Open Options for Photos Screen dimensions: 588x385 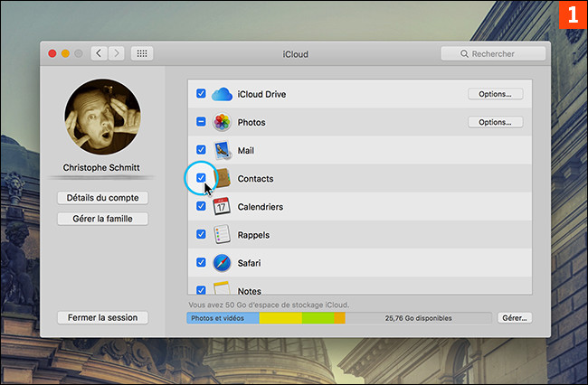tap(495, 122)
